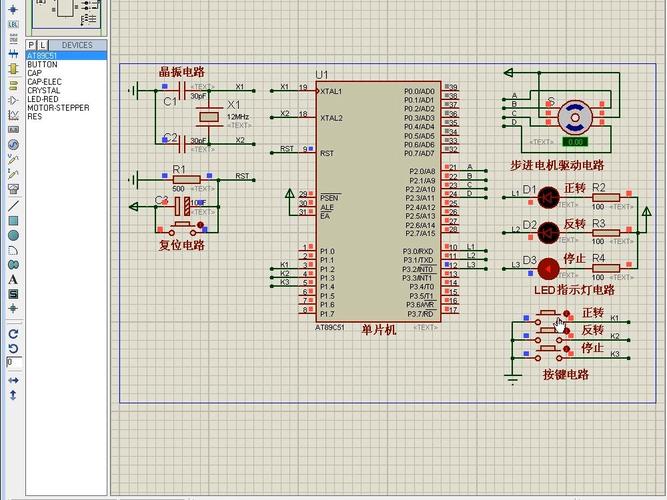The height and width of the screenshot is (500, 667).
Task: Select LED-RED in the devices list
Action: click(43, 99)
